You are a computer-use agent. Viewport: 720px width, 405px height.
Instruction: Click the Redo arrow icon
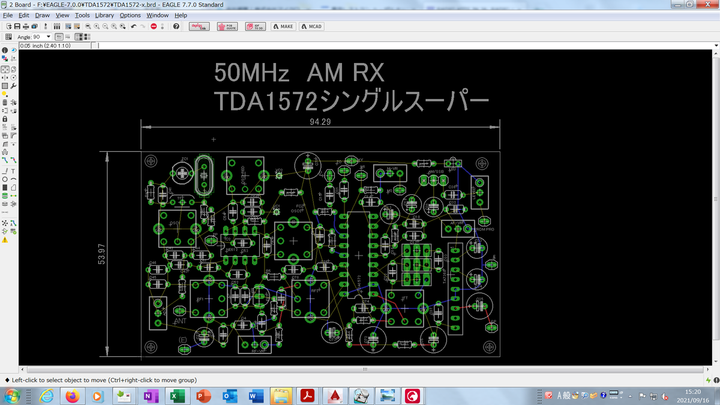[143, 26]
